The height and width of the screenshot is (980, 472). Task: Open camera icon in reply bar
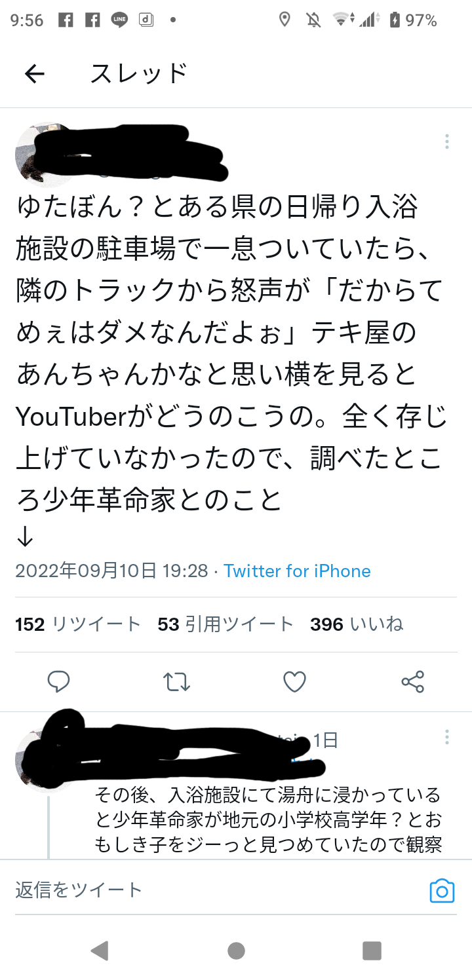click(x=442, y=891)
